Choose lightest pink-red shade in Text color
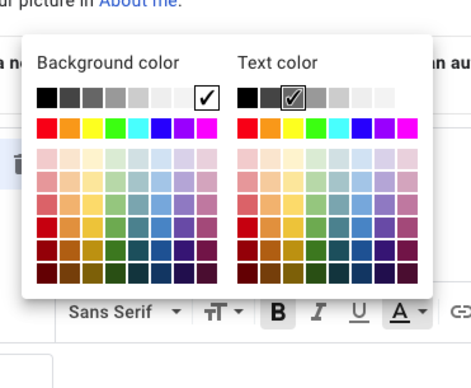Screen dimensions: 471x388 (x=247, y=159)
